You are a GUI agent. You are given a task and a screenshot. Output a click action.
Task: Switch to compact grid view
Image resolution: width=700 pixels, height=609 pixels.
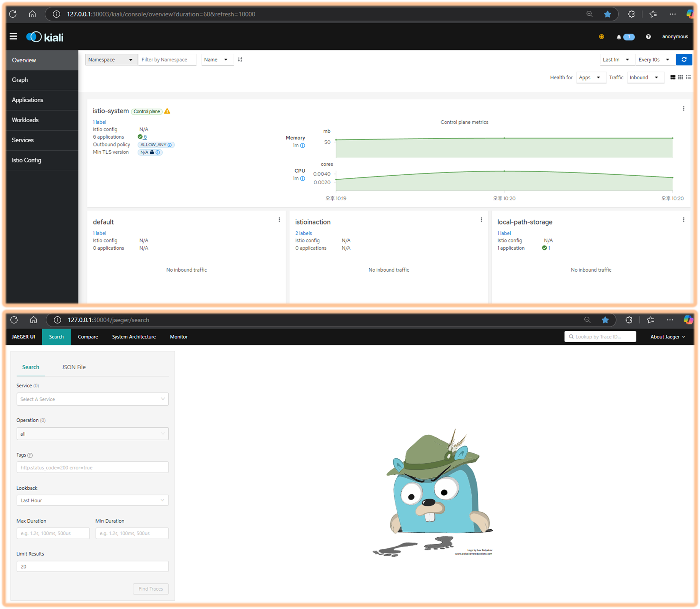coord(680,77)
